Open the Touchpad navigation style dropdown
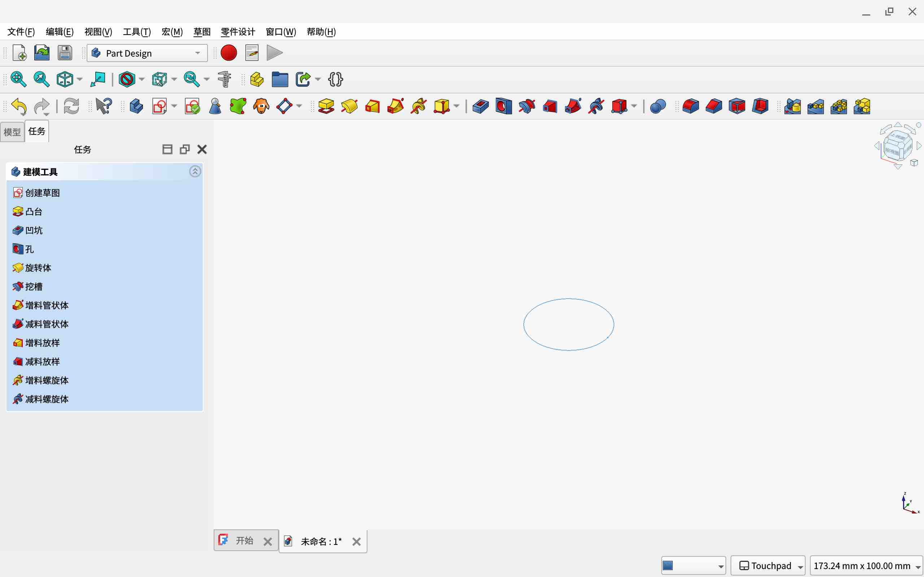The image size is (924, 577). coord(768,565)
